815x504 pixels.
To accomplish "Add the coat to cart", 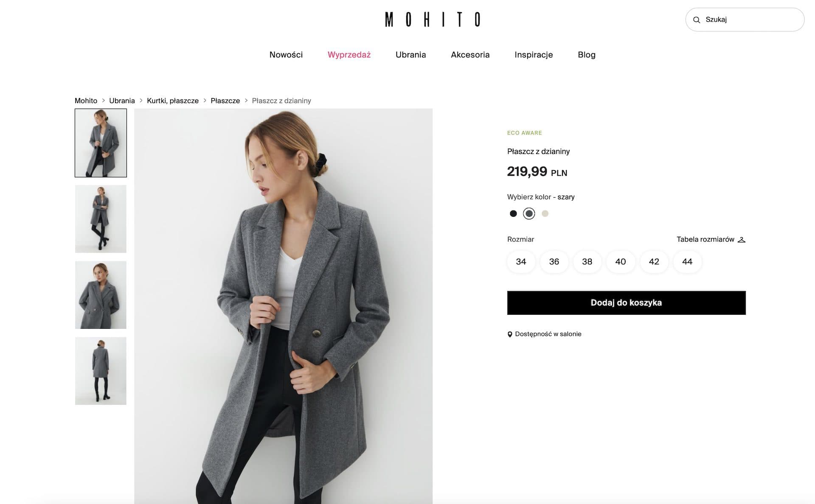I will click(x=626, y=303).
